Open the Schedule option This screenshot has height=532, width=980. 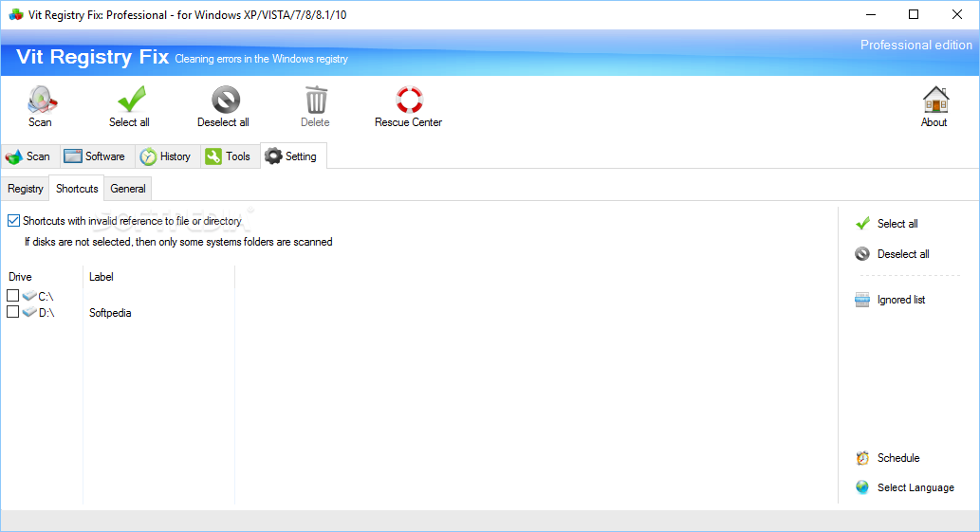[x=898, y=458]
